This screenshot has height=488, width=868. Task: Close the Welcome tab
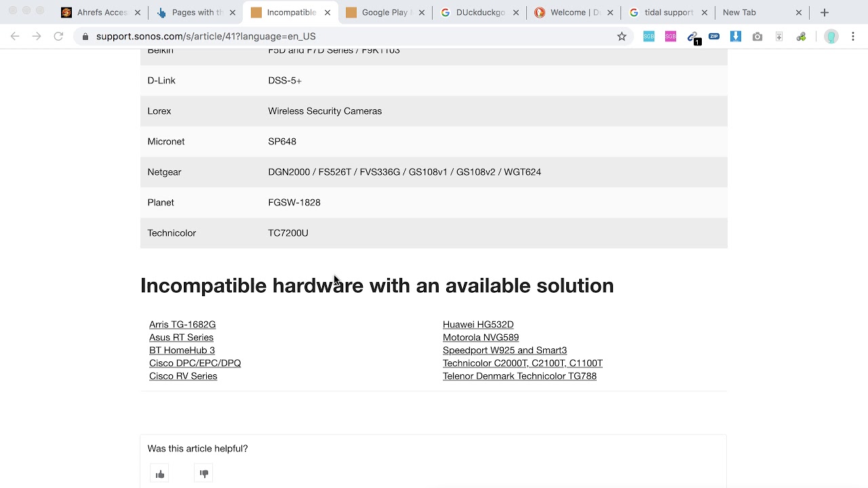coord(610,12)
